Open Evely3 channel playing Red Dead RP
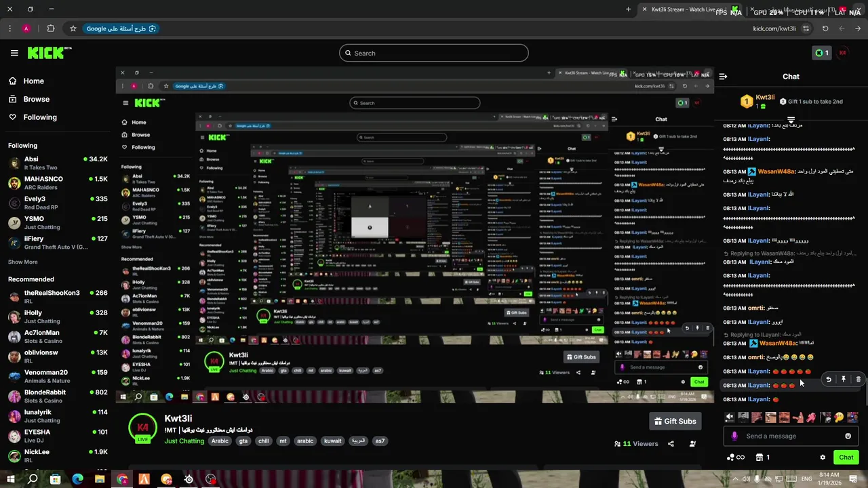Viewport: 868px width, 488px height. [58, 203]
